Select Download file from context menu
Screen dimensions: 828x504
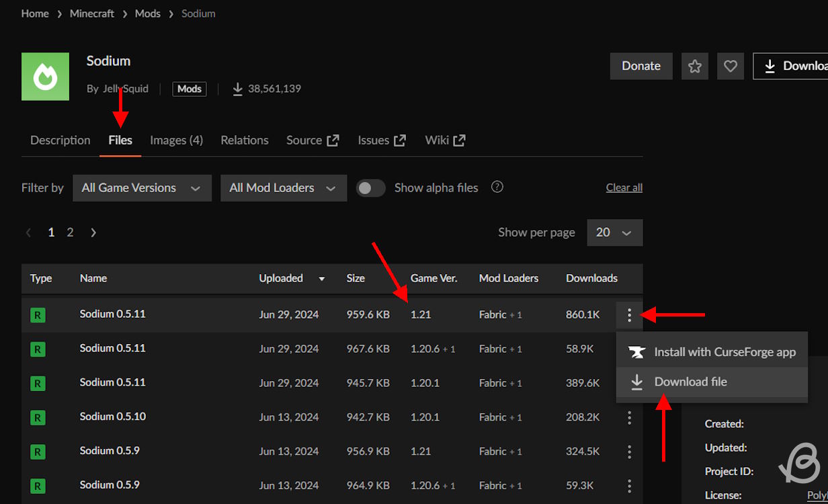click(690, 382)
